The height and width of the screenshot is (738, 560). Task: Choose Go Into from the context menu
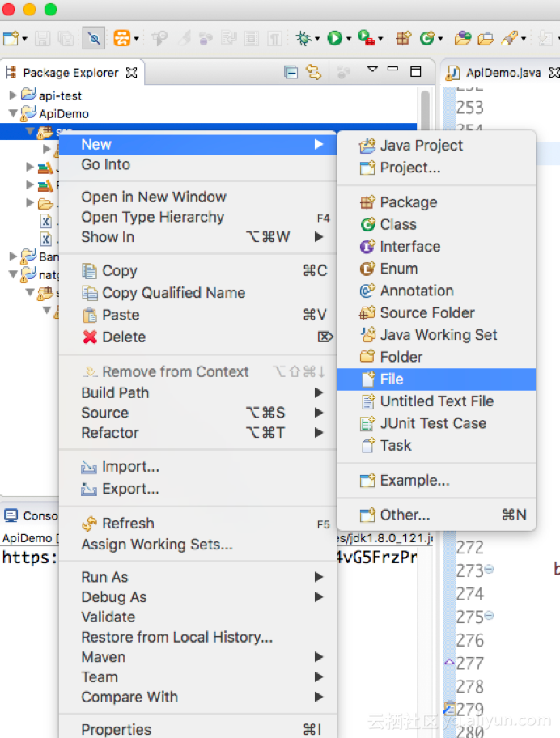[x=197, y=164]
